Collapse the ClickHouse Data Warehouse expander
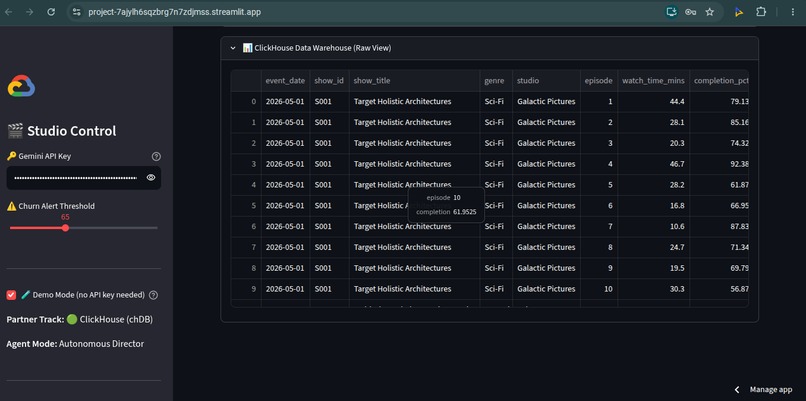The width and height of the screenshot is (806, 401). click(x=489, y=48)
